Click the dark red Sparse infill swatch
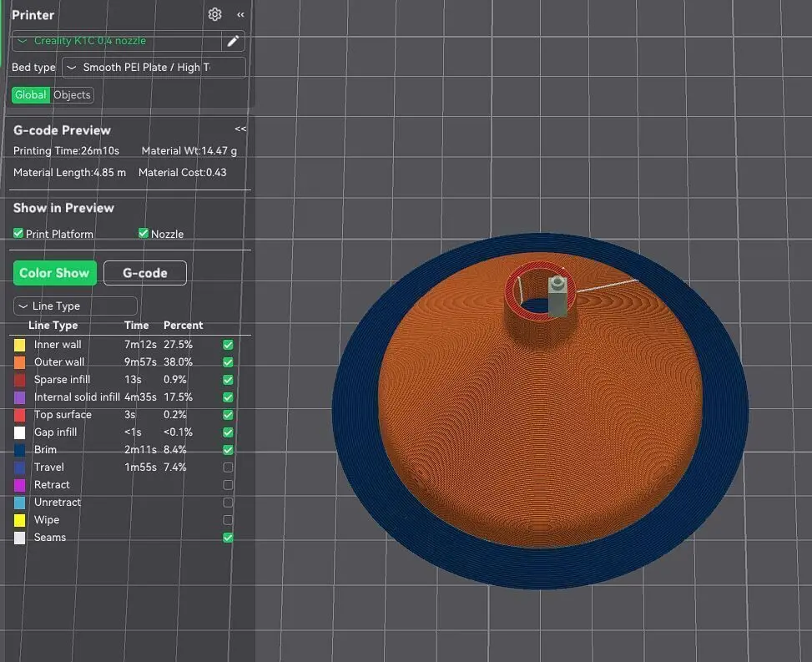The height and width of the screenshot is (662, 812). pos(20,380)
